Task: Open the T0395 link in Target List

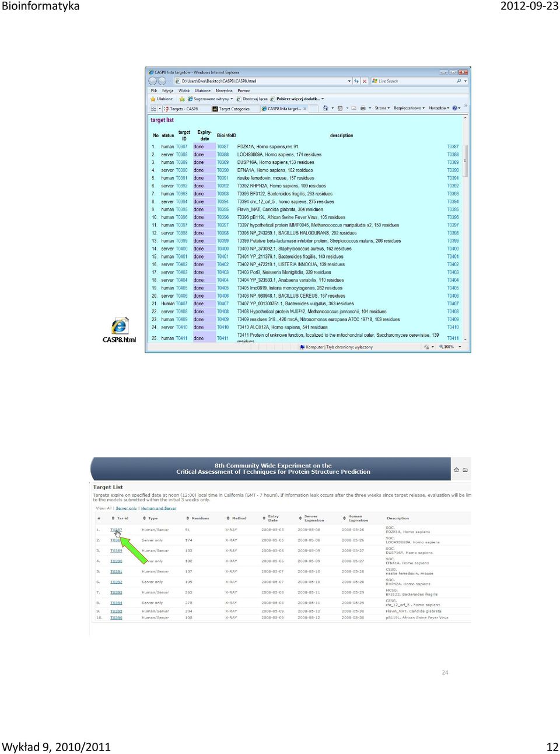Action: [x=116, y=612]
